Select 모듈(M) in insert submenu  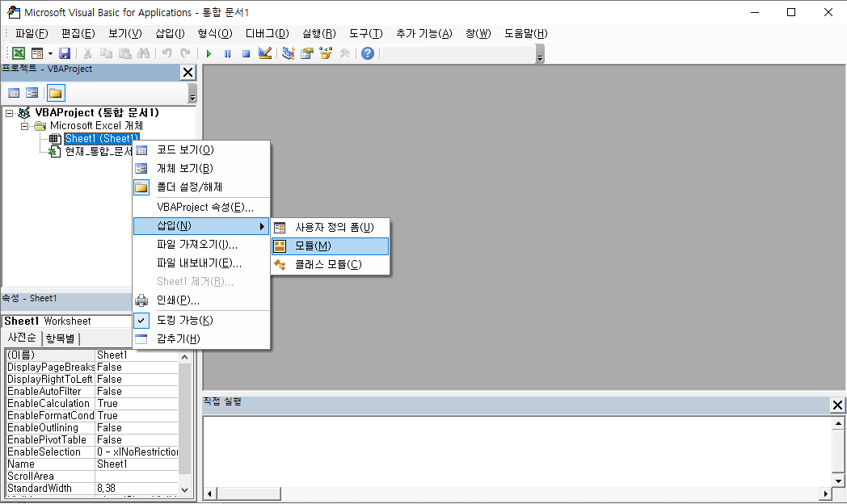pyautogui.click(x=330, y=246)
